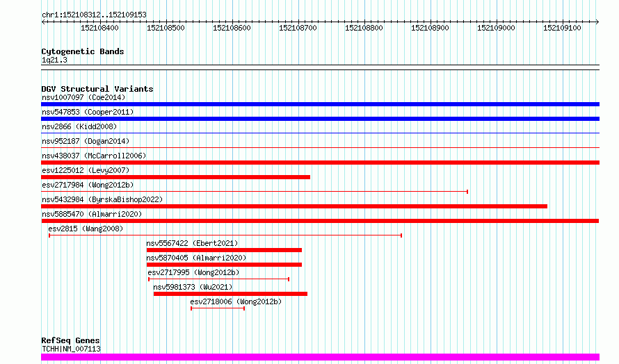The image size is (619, 364).
Task: Open the nsv5567422 (Ebert2021) label
Action: click(x=192, y=243)
